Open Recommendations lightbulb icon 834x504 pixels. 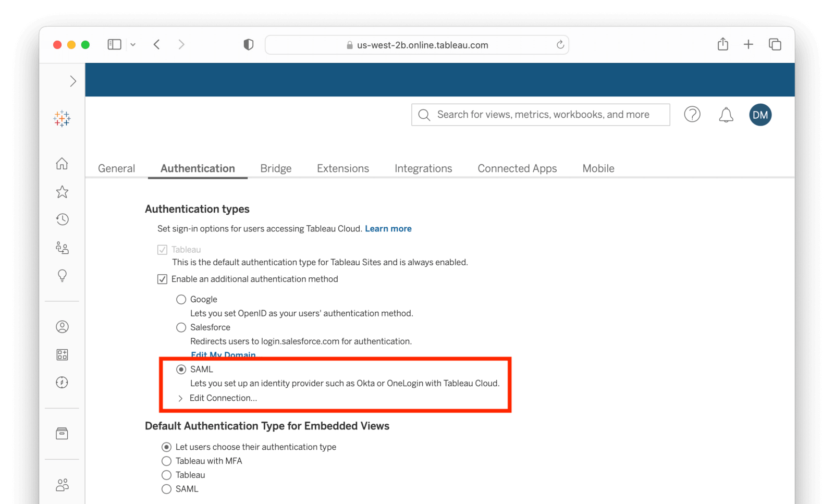tap(62, 275)
